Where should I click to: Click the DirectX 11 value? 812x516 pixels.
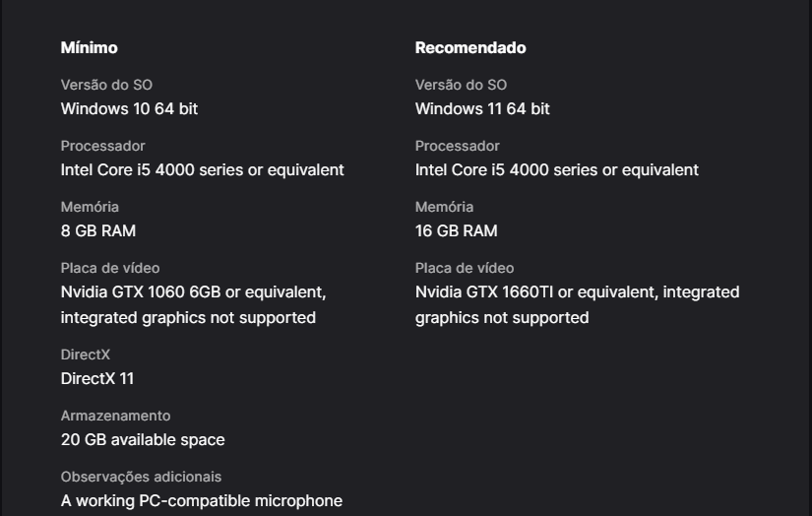click(x=97, y=378)
